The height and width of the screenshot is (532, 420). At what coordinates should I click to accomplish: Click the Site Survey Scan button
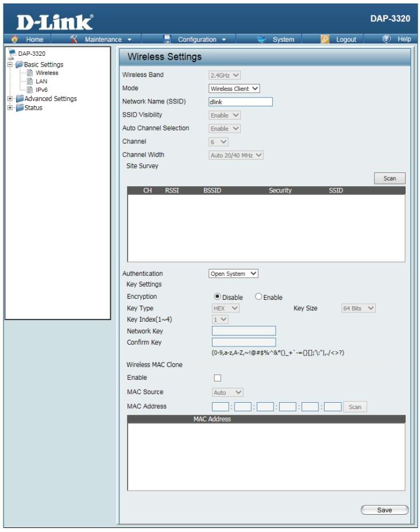click(x=390, y=178)
